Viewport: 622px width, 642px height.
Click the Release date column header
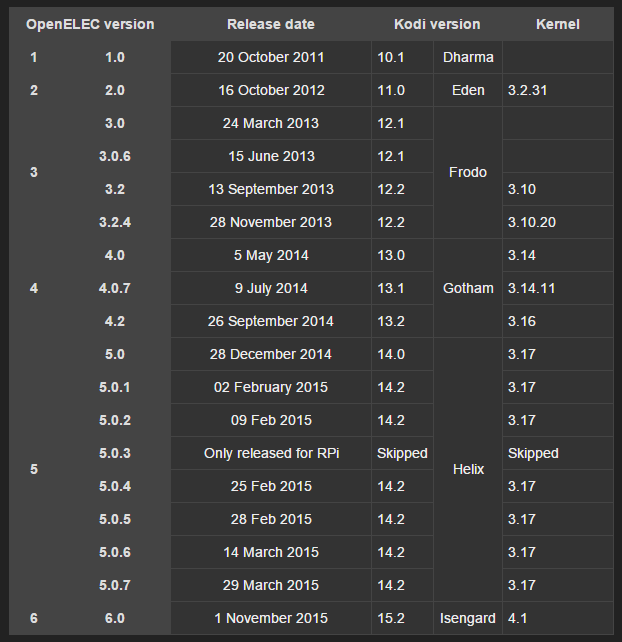pos(271,24)
